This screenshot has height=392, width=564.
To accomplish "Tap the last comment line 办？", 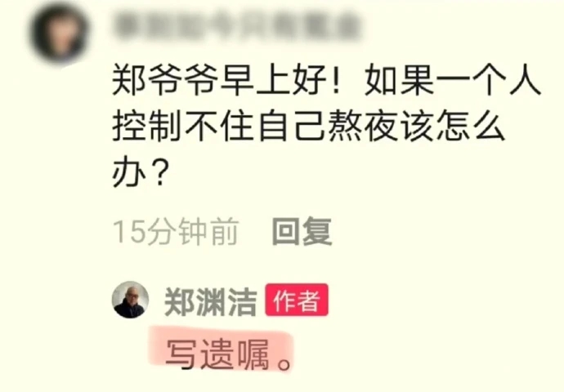I will pyautogui.click(x=141, y=171).
